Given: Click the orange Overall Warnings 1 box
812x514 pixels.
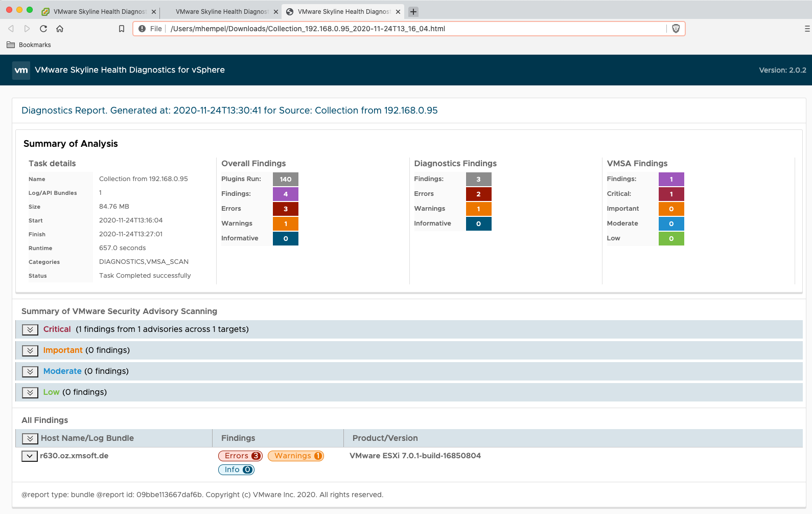Looking at the screenshot, I should [286, 224].
